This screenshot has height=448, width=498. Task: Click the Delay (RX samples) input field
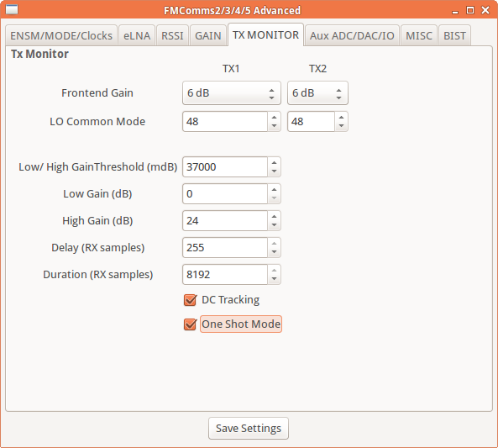[225, 248]
